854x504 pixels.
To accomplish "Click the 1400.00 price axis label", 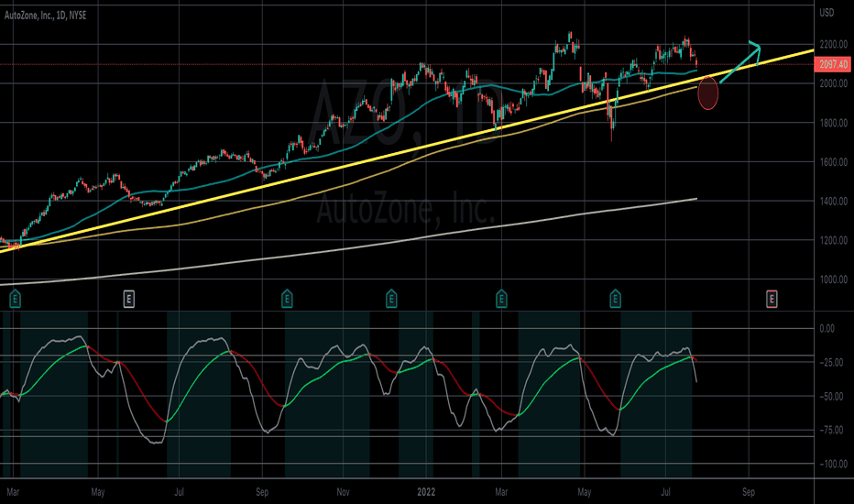I will pos(833,201).
